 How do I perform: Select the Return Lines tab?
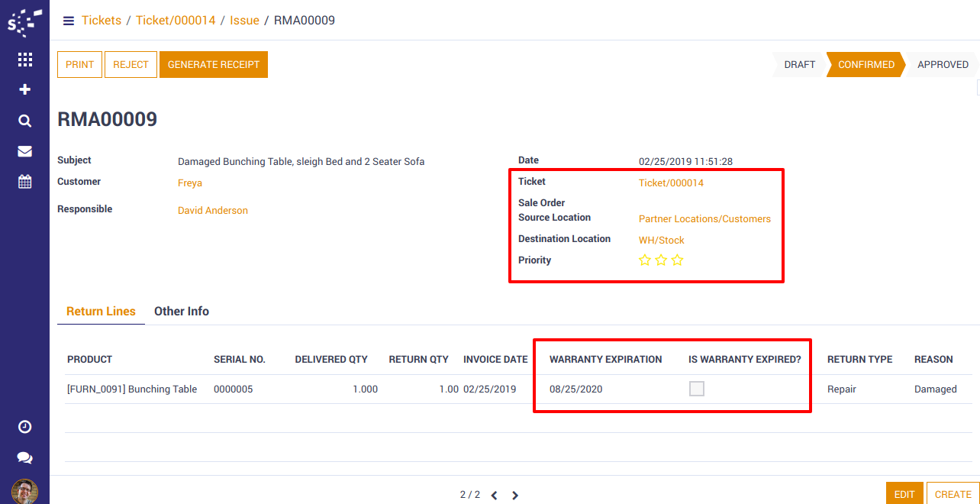101,312
